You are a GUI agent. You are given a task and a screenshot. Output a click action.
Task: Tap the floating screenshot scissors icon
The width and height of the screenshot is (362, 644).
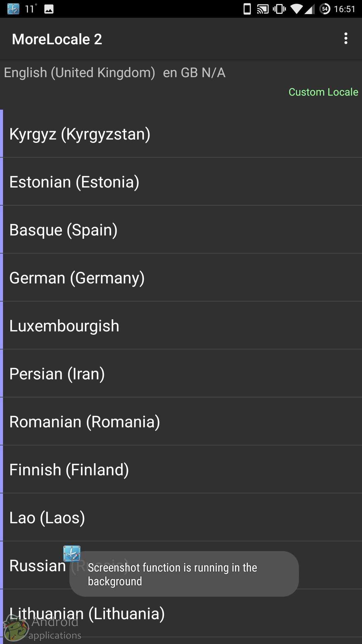click(72, 554)
